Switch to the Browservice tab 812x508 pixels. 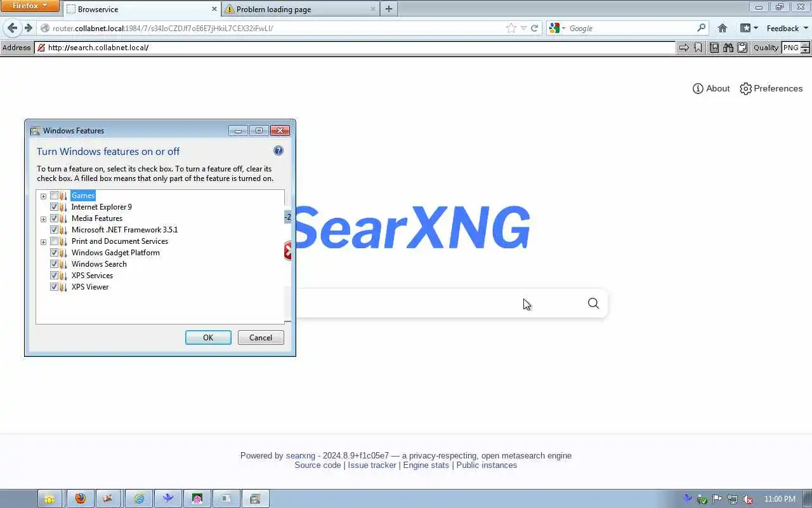tap(141, 9)
